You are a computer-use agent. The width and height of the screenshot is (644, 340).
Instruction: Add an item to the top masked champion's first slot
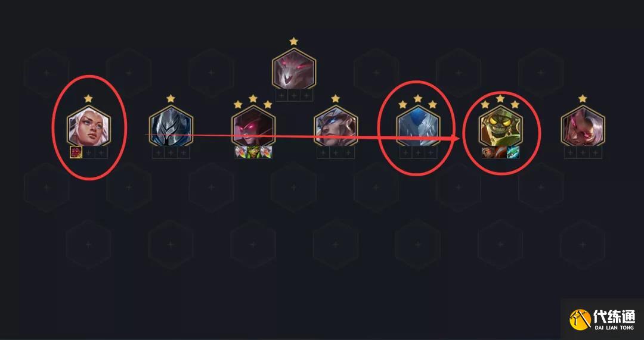[x=281, y=95]
